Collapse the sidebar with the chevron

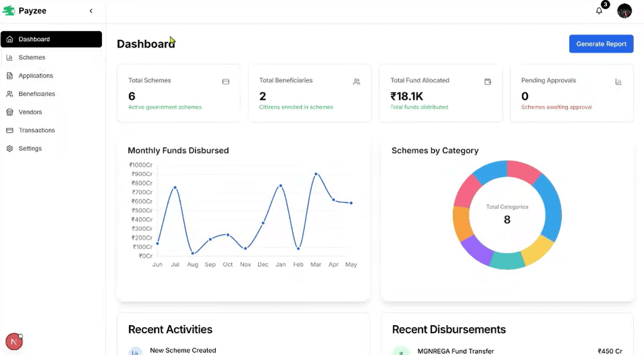(91, 11)
